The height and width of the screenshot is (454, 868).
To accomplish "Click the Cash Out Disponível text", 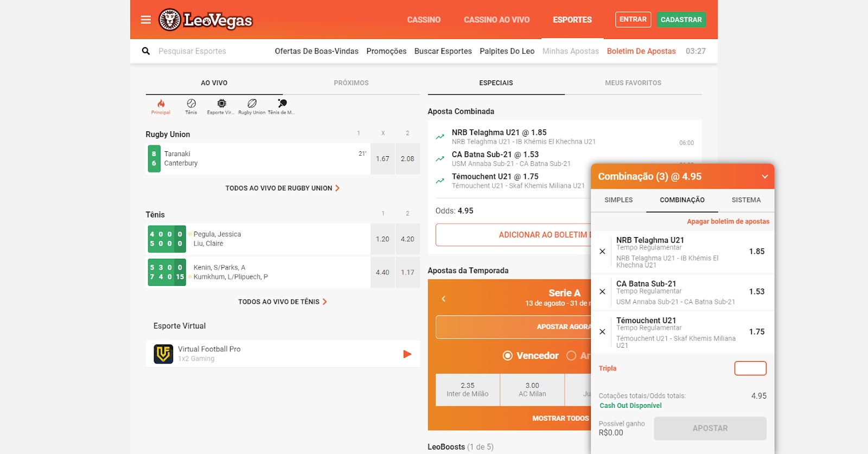I will pyautogui.click(x=630, y=406).
